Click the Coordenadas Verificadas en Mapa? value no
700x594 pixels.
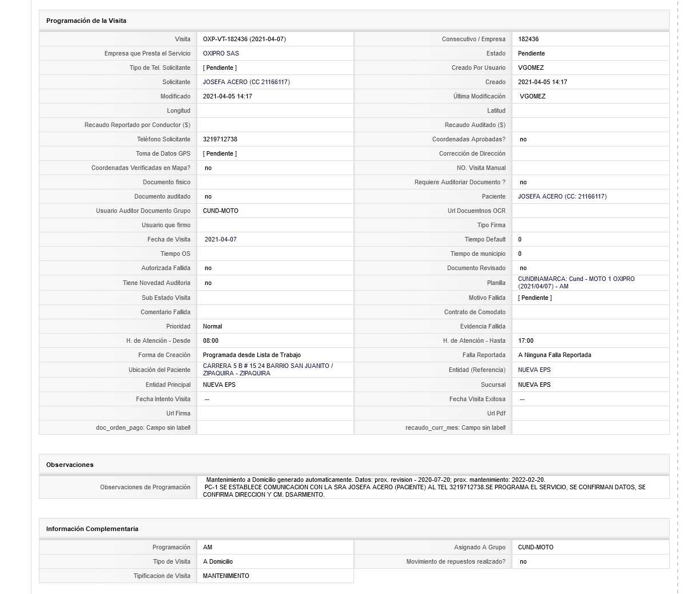click(208, 168)
